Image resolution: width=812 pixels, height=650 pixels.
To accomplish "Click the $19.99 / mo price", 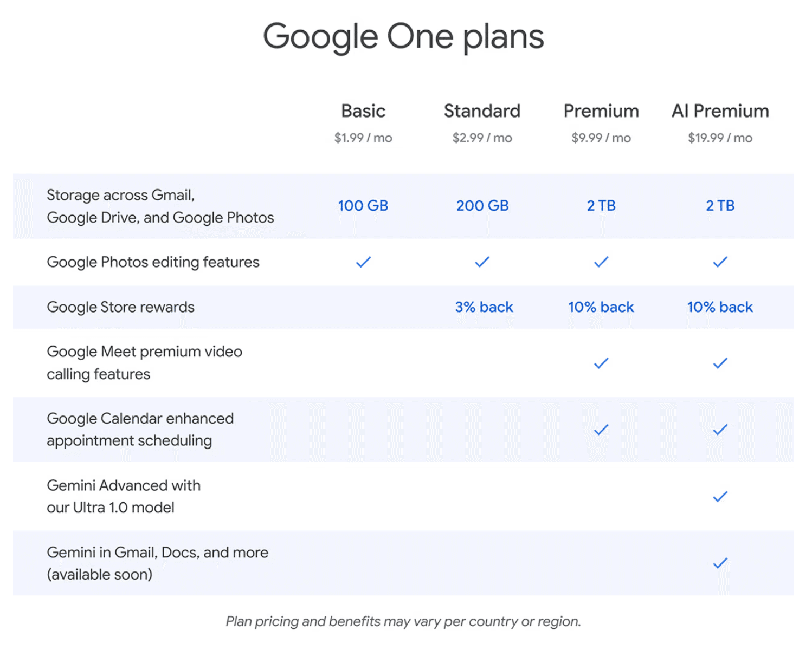I will point(720,138).
